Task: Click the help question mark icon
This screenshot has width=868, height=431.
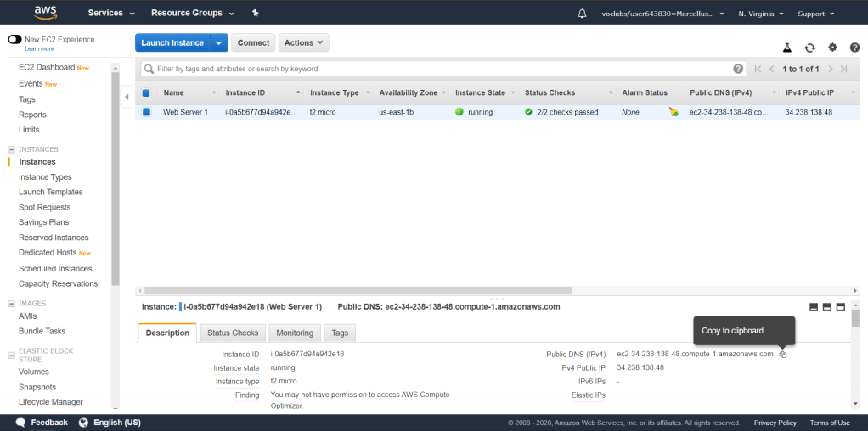Action: pyautogui.click(x=854, y=48)
